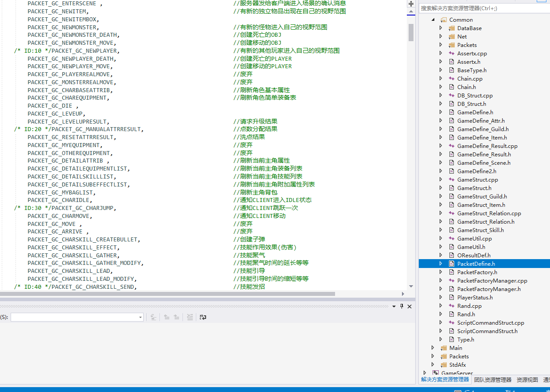Click the GameServer project icon
Image resolution: width=550 pixels, height=392 pixels.
(436, 373)
